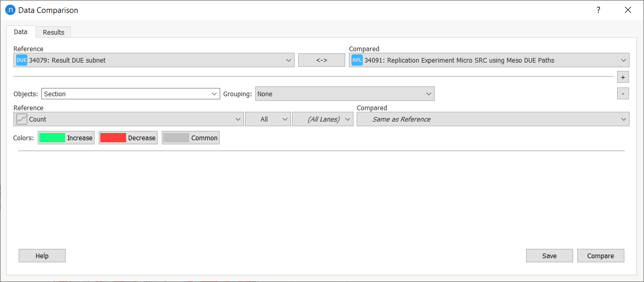Open the Same as Reference dropdown
Image resolution: width=644 pixels, height=282 pixels.
click(x=493, y=119)
